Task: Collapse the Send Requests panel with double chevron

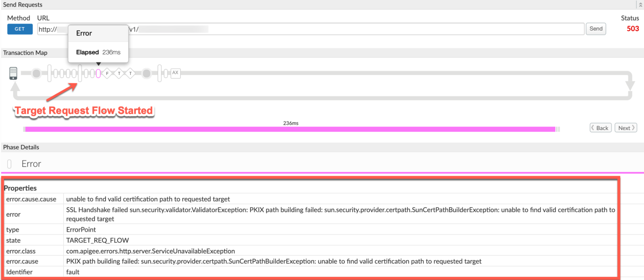Action: (x=640, y=5)
